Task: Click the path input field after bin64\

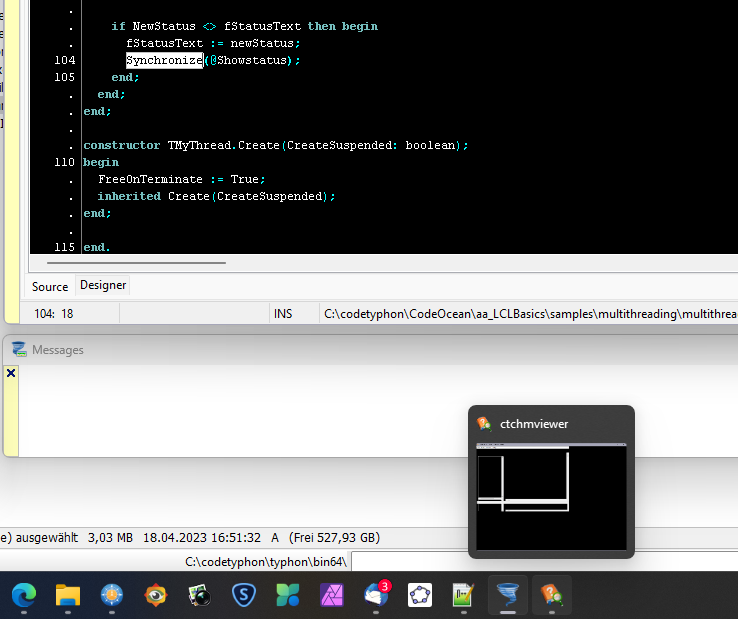Action: (x=545, y=562)
